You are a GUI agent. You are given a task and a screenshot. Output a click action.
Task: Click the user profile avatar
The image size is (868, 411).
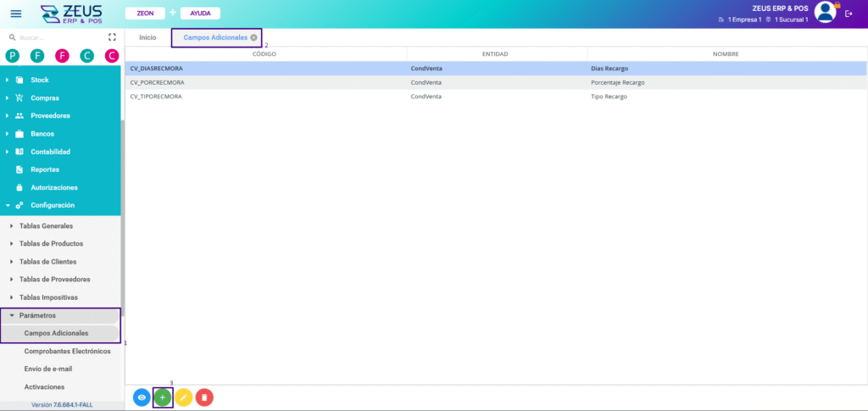click(x=825, y=12)
